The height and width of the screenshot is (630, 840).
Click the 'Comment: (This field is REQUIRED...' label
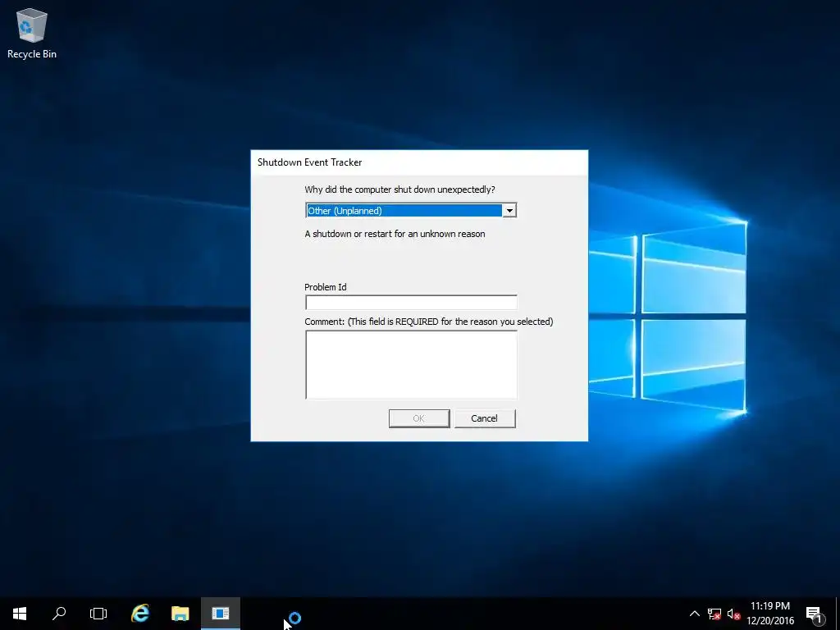pos(428,322)
